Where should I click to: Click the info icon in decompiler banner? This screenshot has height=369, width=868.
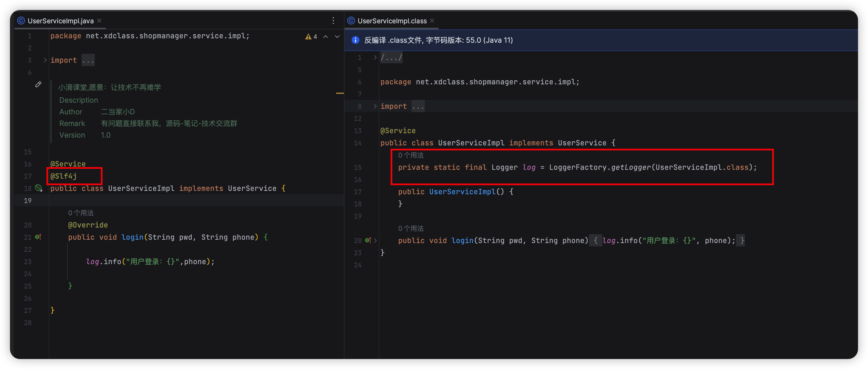tap(355, 40)
